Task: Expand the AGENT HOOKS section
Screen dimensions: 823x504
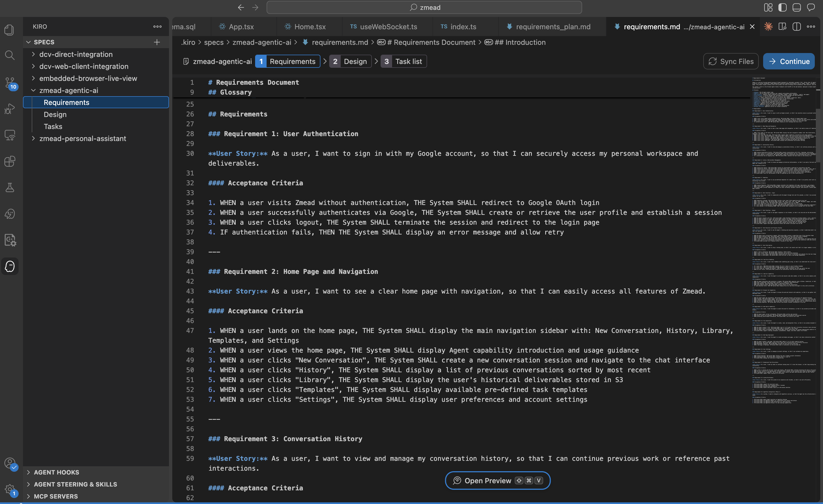Action: click(29, 472)
